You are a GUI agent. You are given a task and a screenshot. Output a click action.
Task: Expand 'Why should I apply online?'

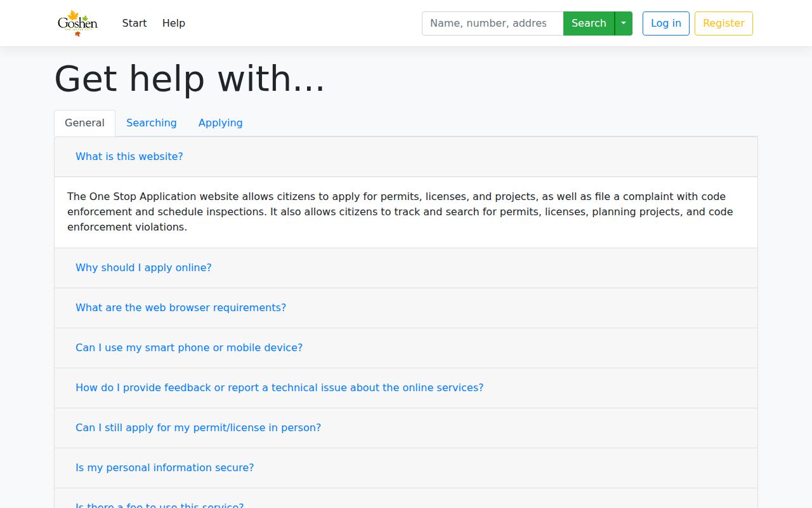(143, 267)
